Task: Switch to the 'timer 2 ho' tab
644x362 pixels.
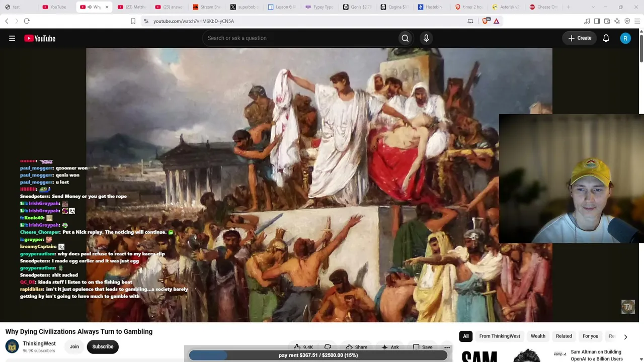Action: click(468, 7)
